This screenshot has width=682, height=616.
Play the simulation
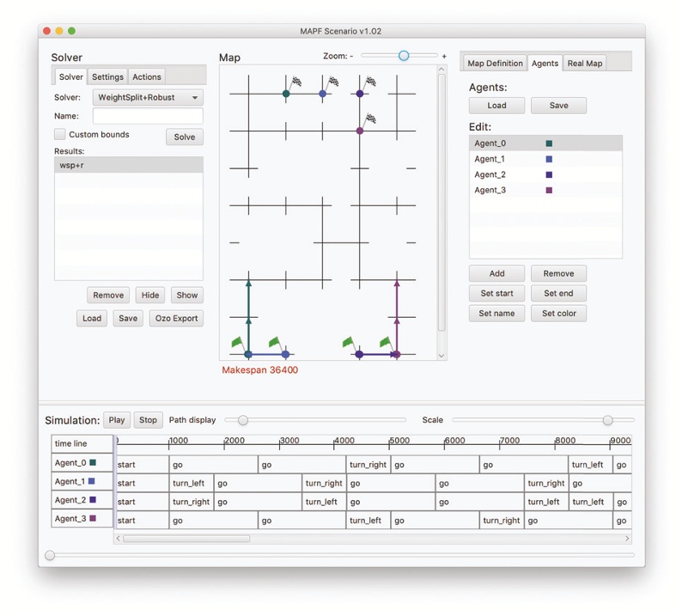pyautogui.click(x=117, y=420)
